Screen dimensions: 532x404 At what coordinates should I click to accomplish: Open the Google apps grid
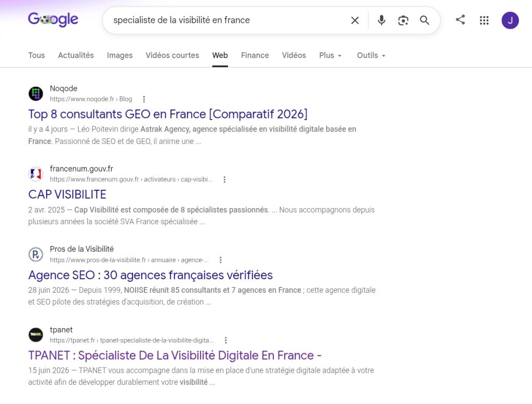484,20
